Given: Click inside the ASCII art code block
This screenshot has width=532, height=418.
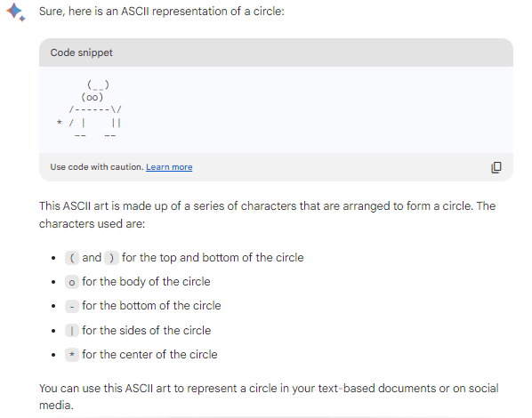Looking at the screenshot, I should tap(276, 109).
